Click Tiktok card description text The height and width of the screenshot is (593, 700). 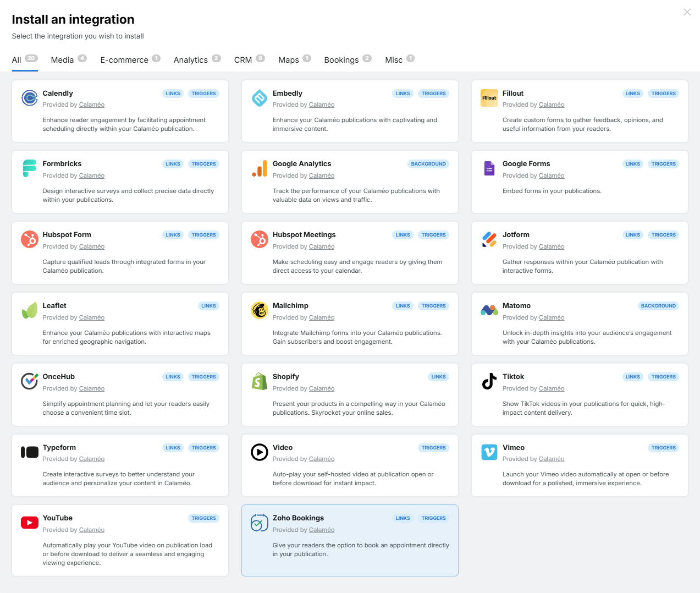[584, 408]
